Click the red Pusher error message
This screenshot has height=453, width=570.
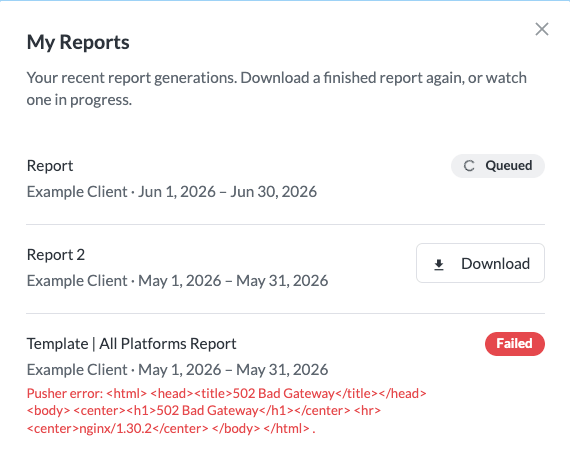pos(226,411)
